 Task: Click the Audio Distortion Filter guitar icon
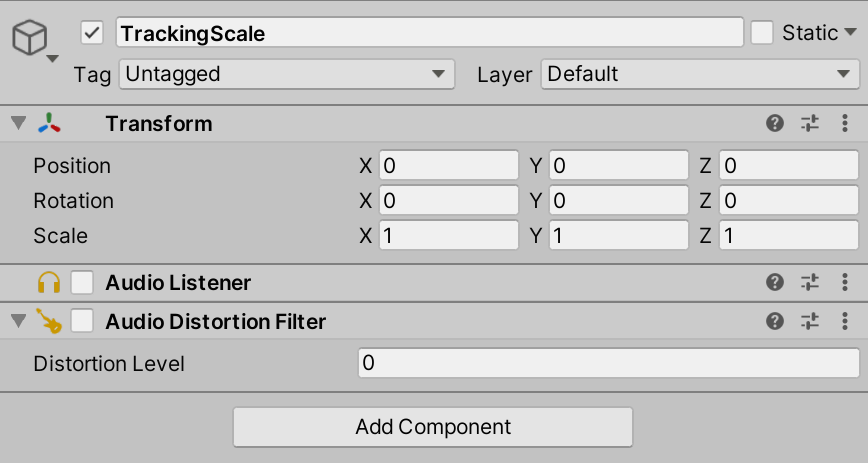[x=49, y=322]
